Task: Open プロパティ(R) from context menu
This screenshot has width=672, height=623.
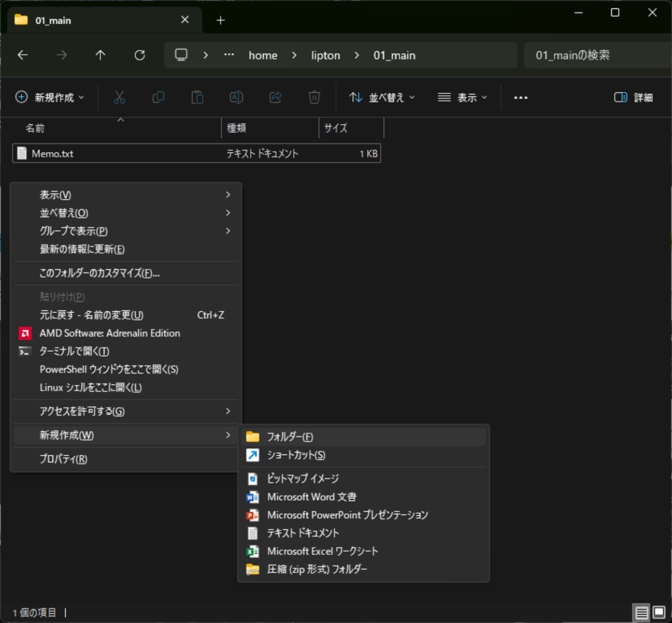Action: [x=126, y=459]
